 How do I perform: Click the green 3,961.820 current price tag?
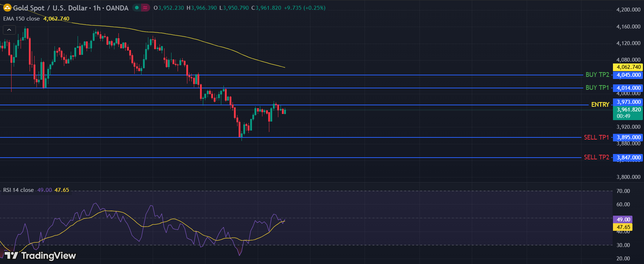[628, 110]
